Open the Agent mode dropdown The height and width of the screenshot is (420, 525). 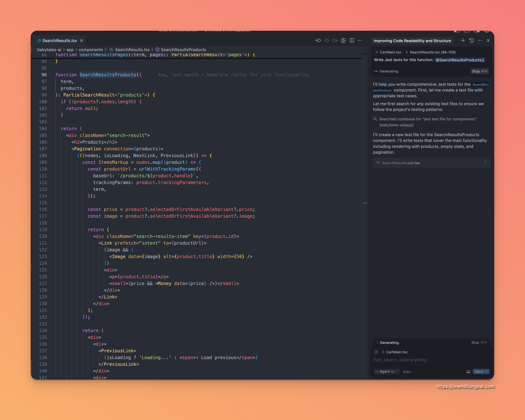tap(386, 372)
